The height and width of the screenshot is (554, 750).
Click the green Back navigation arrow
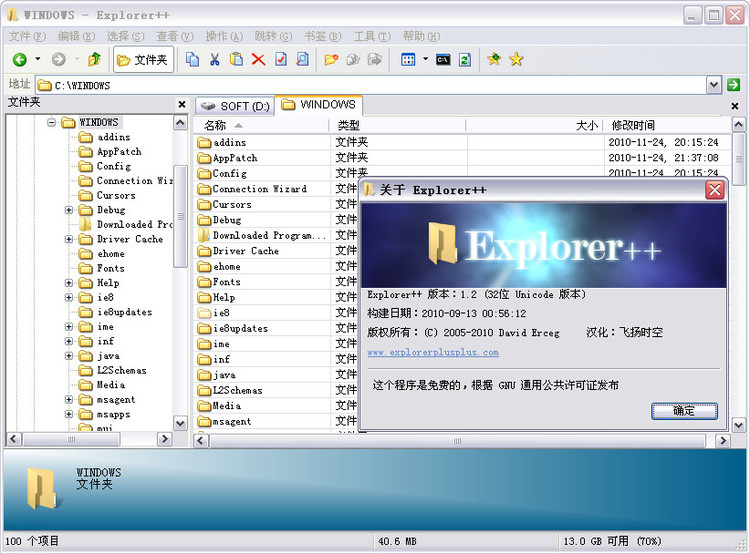click(20, 60)
